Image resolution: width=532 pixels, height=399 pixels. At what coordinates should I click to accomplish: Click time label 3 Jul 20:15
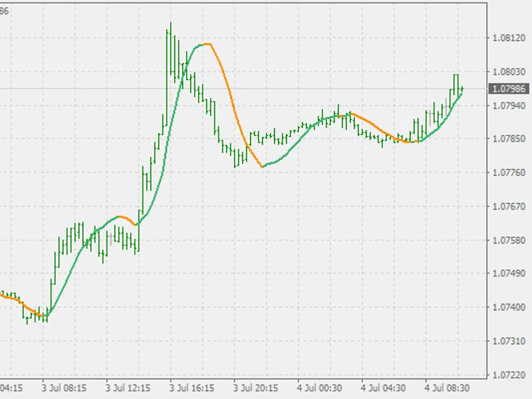(255, 388)
